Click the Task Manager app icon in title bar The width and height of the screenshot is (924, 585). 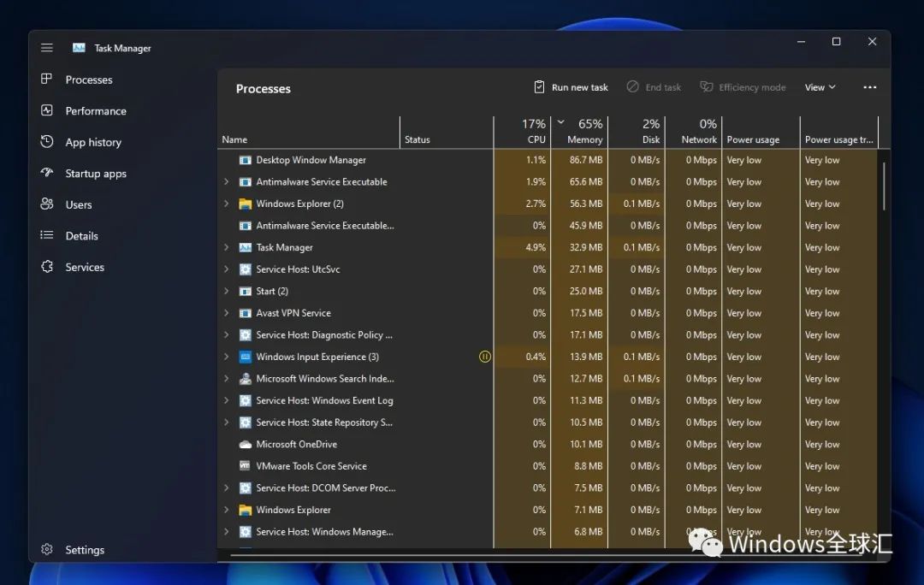[x=79, y=48]
